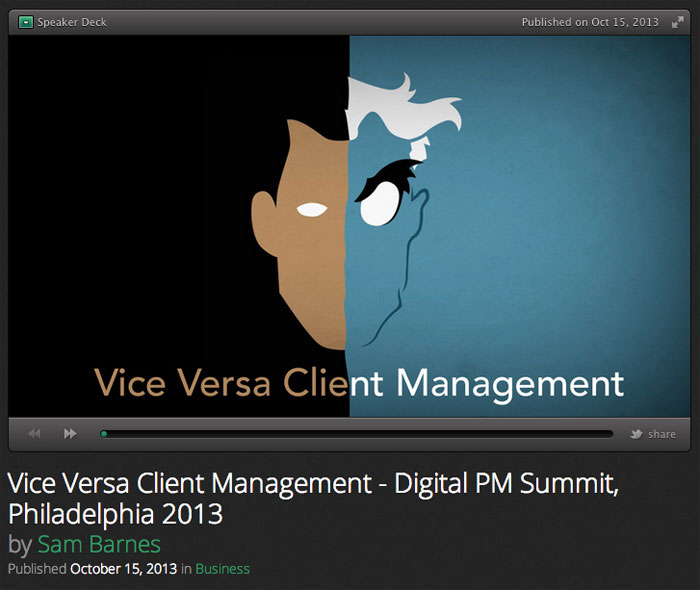
Task: Advance to next slide with forward arrows
Action: pyautogui.click(x=70, y=433)
